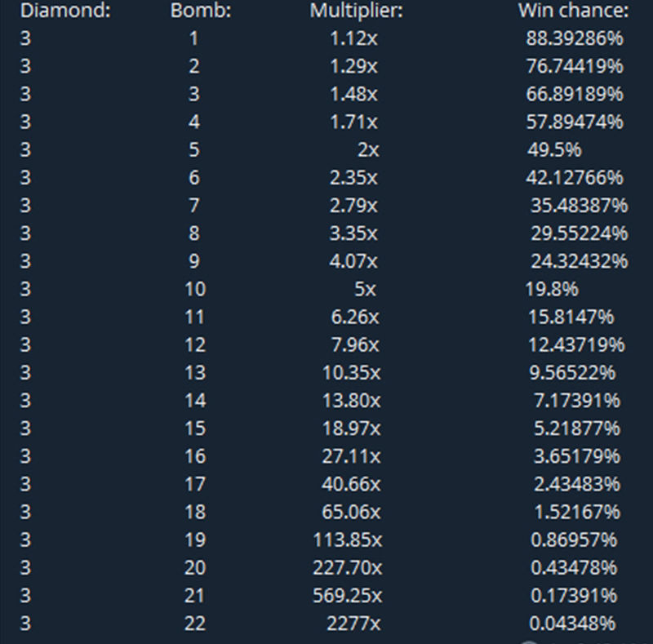The image size is (653, 644).
Task: Select the 24.32432% win chance
Action: coord(580,261)
